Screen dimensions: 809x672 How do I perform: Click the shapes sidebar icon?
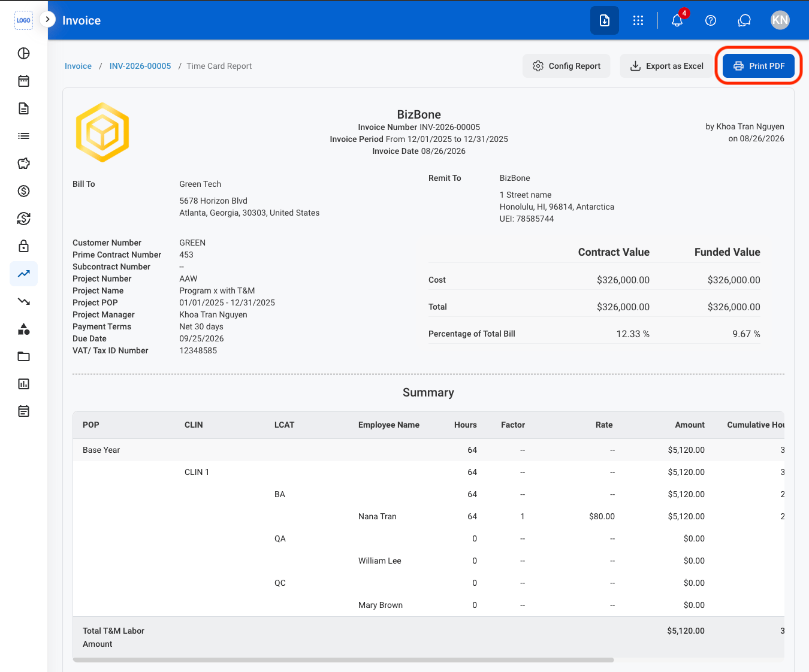point(23,329)
